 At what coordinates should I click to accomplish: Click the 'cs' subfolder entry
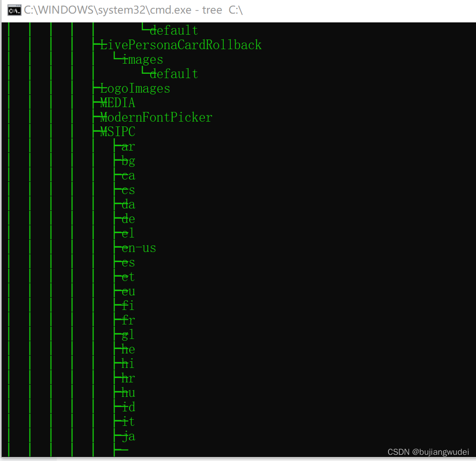pos(128,190)
